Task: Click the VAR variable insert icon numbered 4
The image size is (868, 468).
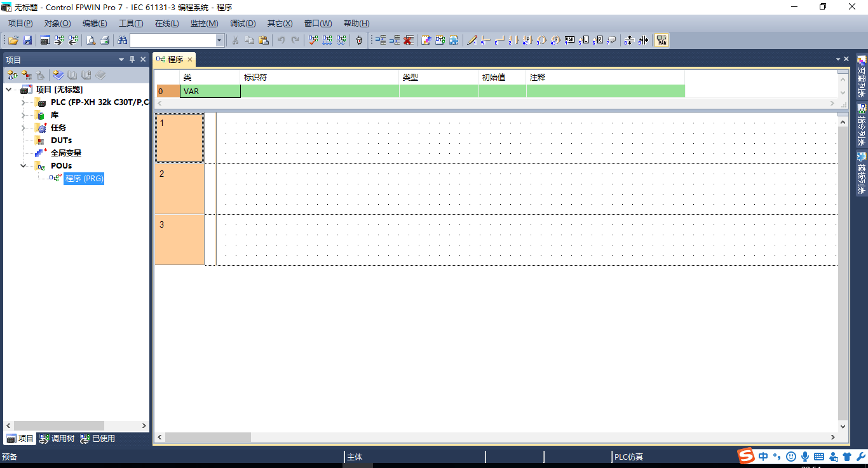Action: pos(569,40)
